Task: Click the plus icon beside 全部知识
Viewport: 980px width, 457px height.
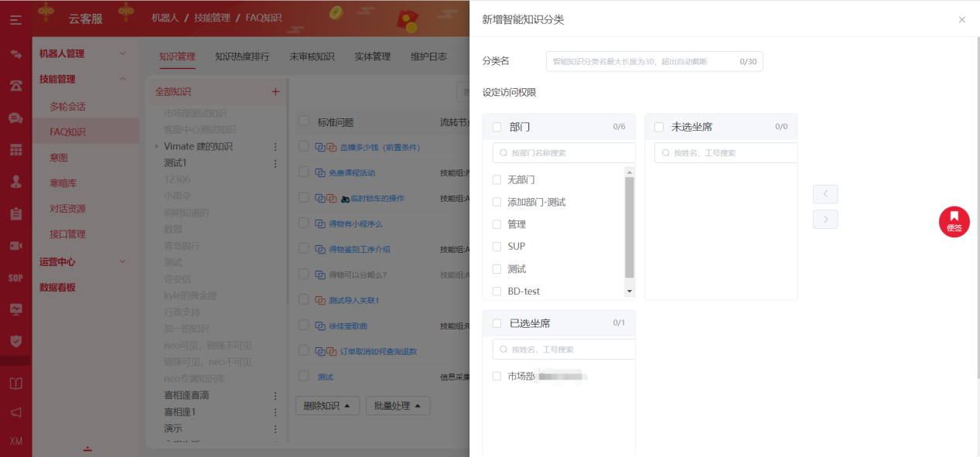Action: (275, 91)
